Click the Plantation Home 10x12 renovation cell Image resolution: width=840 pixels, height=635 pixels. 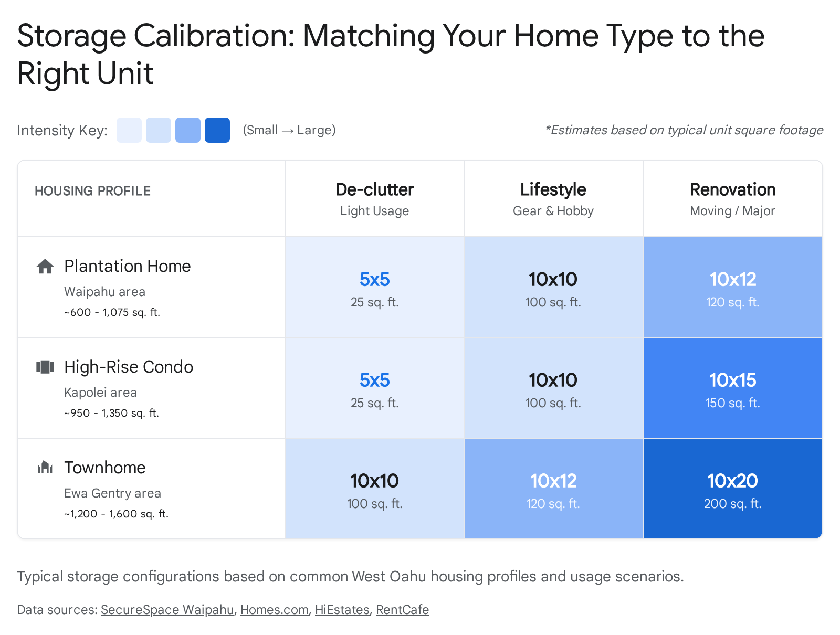click(x=732, y=287)
